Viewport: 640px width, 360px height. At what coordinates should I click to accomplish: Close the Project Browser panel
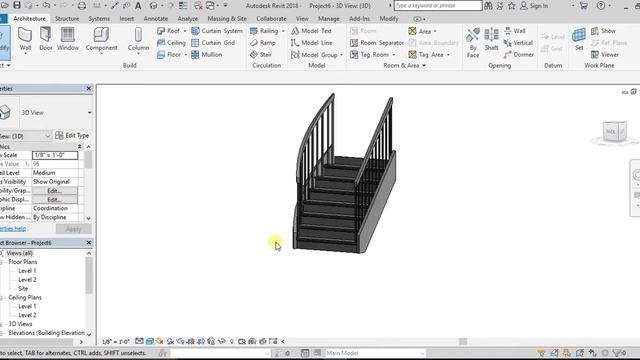[89, 242]
